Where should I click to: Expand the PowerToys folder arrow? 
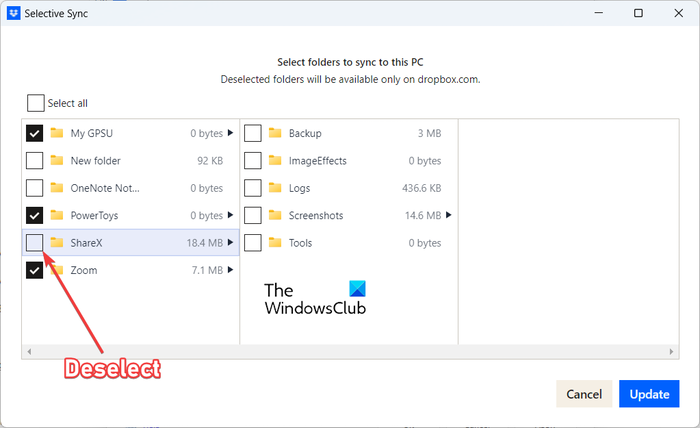point(230,215)
